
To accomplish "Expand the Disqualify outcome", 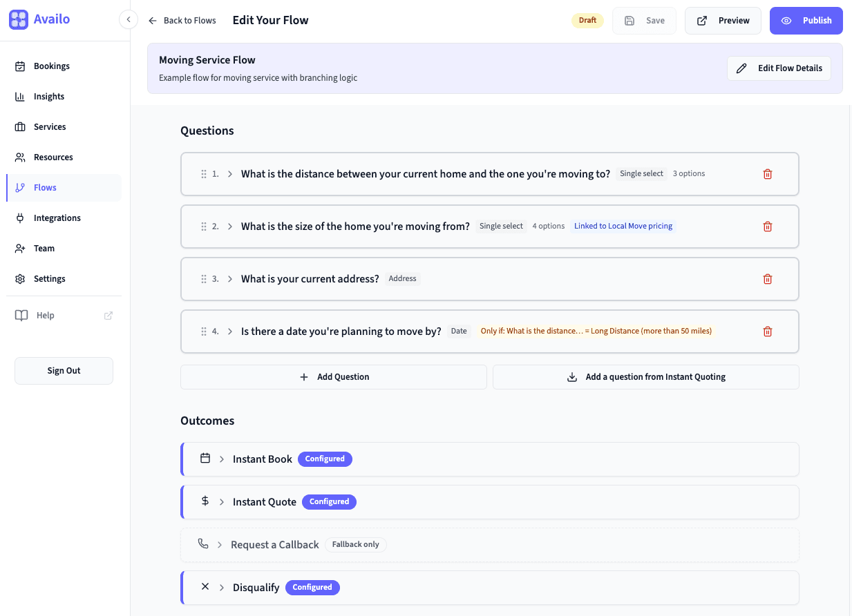I will (x=221, y=587).
